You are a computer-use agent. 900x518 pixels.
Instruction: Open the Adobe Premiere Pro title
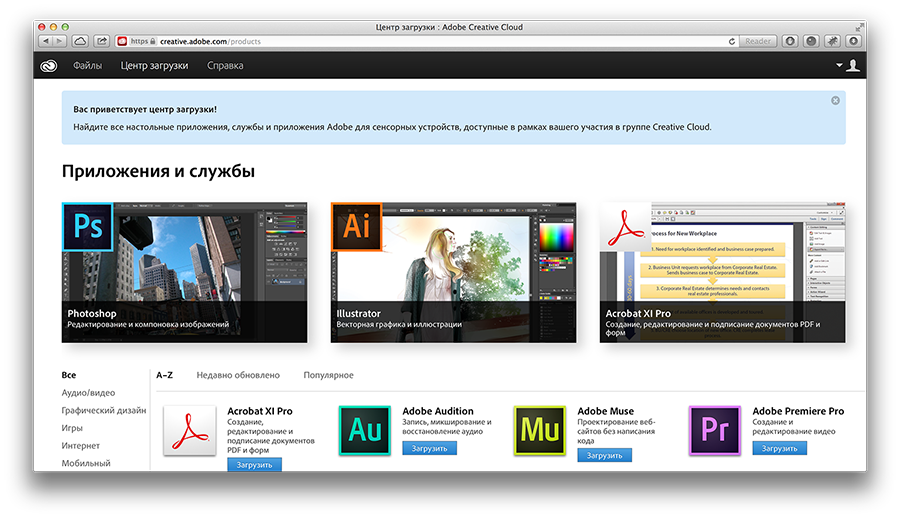[798, 411]
